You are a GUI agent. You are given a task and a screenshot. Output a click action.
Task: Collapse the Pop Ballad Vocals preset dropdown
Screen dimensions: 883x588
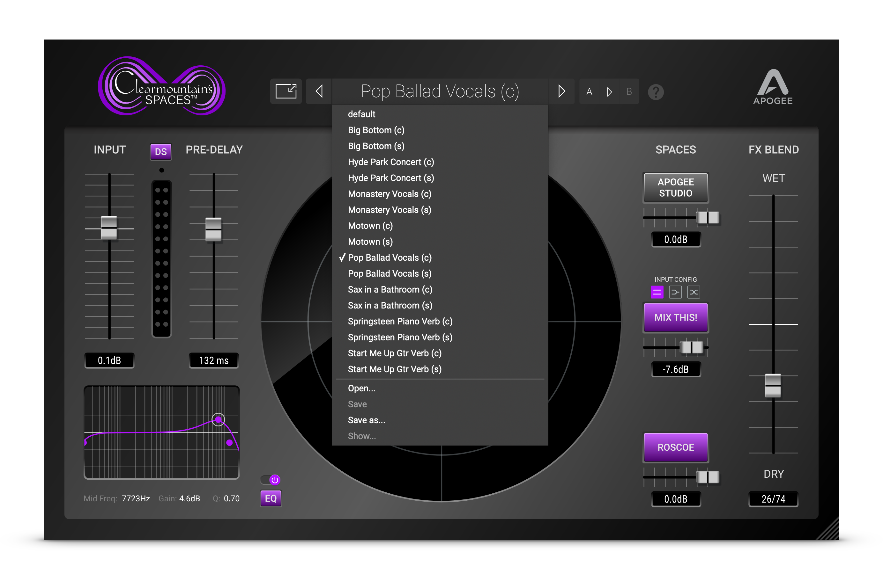click(440, 91)
